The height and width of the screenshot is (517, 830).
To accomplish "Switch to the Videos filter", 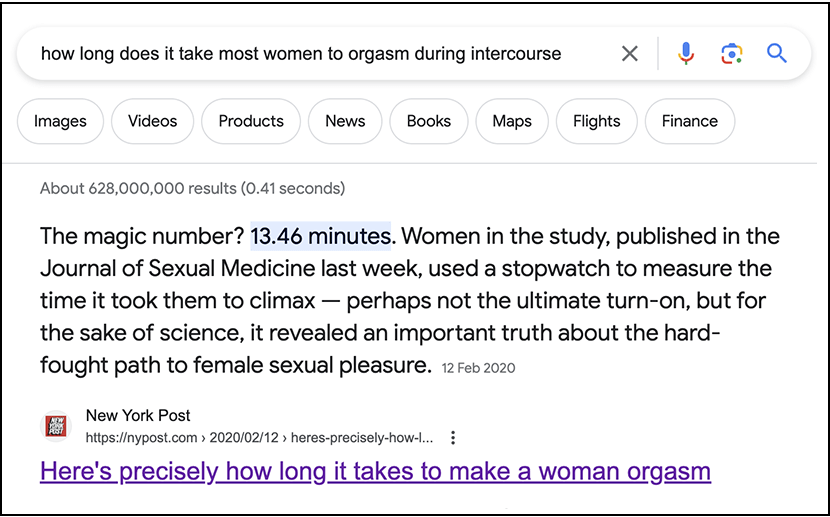I will pyautogui.click(x=152, y=121).
